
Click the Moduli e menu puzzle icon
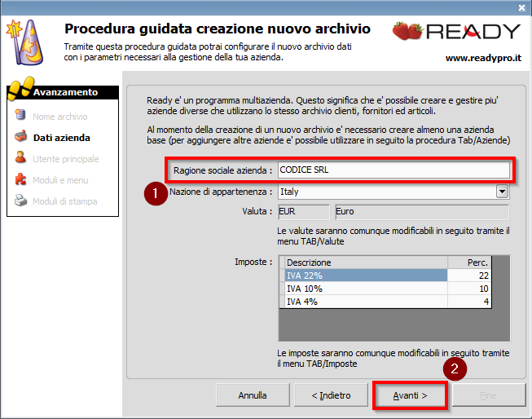pos(20,180)
